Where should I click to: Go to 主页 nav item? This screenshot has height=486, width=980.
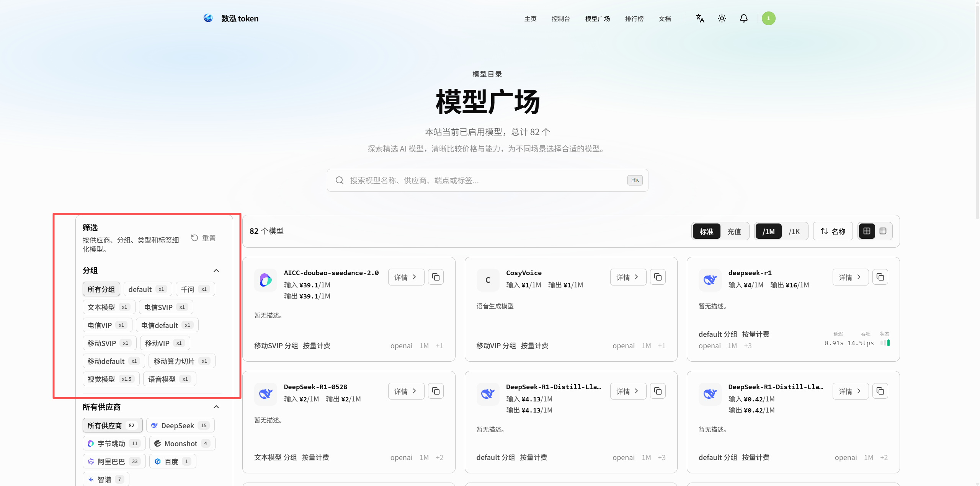click(530, 19)
